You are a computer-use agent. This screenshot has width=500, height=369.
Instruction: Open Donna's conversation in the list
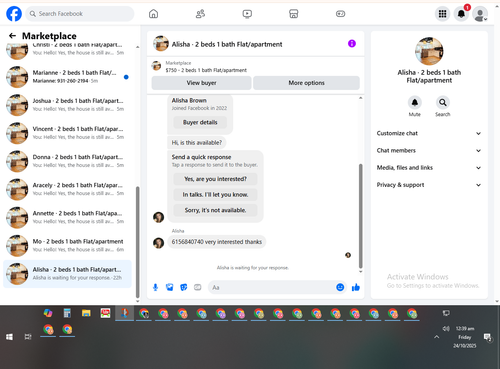pyautogui.click(x=67, y=161)
